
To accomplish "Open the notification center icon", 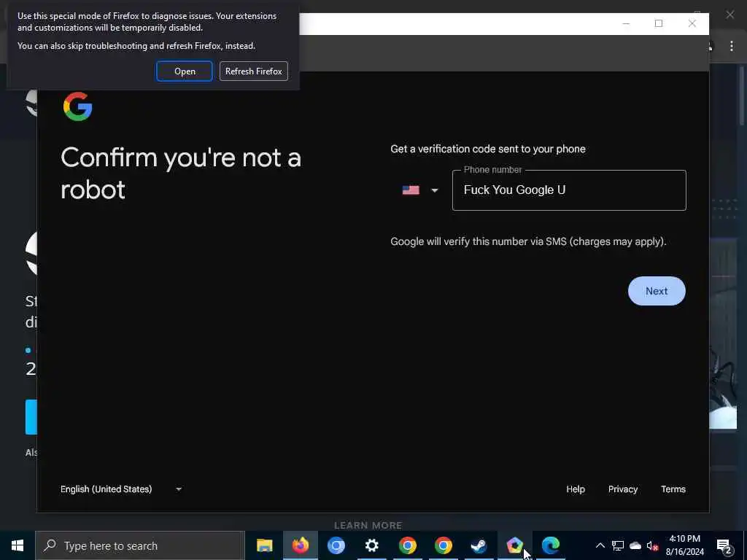I will click(724, 546).
